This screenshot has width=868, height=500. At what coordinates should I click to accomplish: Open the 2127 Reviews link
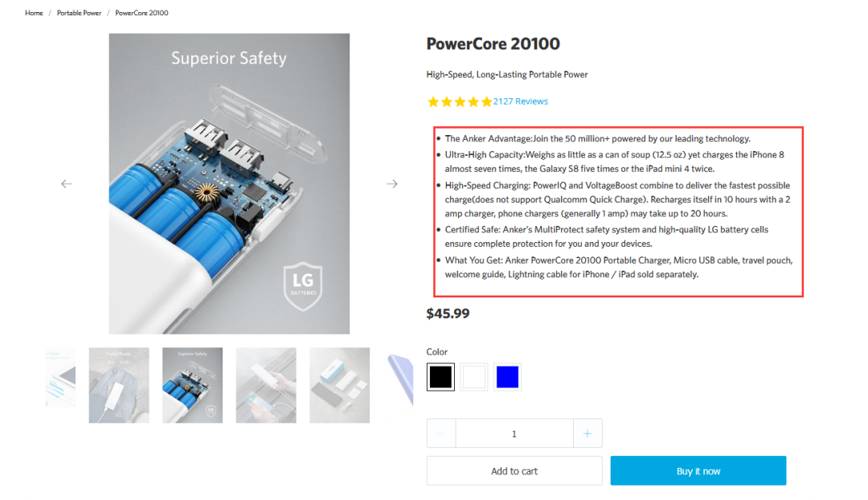(x=521, y=101)
